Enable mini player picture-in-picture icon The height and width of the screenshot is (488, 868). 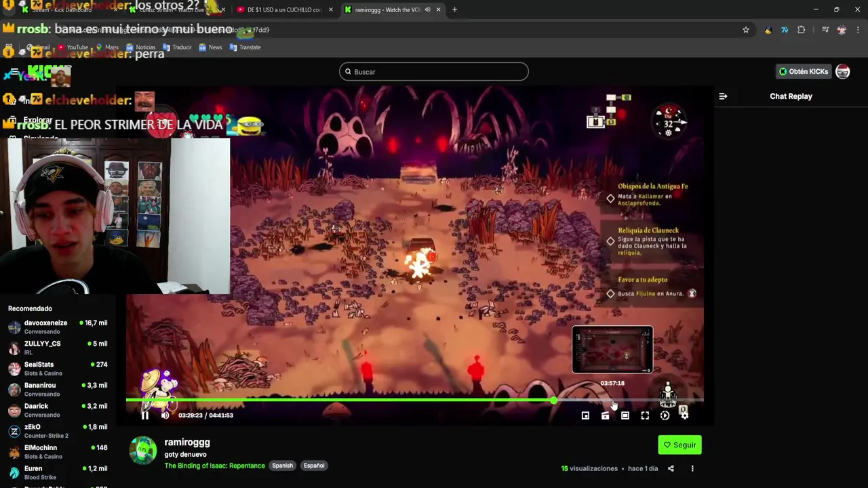585,415
